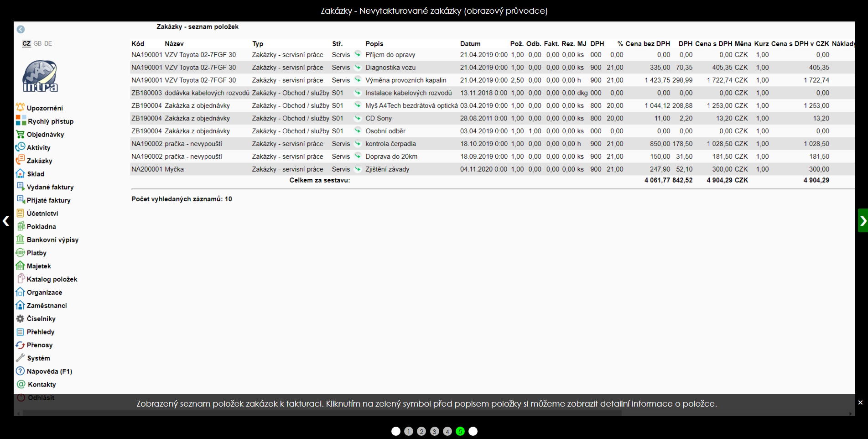This screenshot has width=868, height=439.
Task: Click the Intra logo
Action: click(40, 76)
